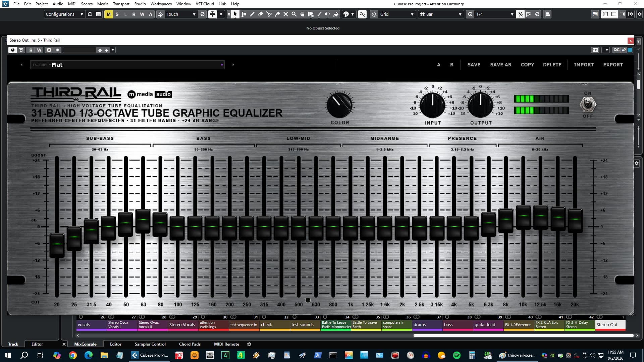644x362 pixels.
Task: Select the Zoom magnifier tool
Action: 294,14
